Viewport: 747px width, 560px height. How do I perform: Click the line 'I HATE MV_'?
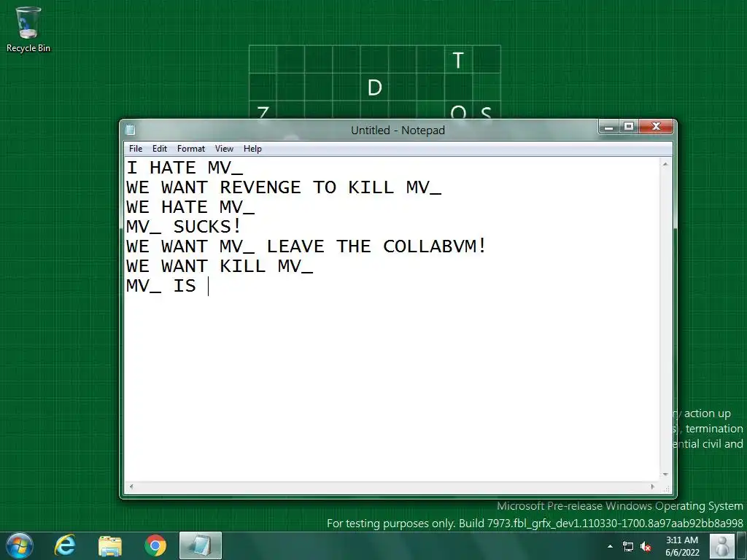point(185,168)
